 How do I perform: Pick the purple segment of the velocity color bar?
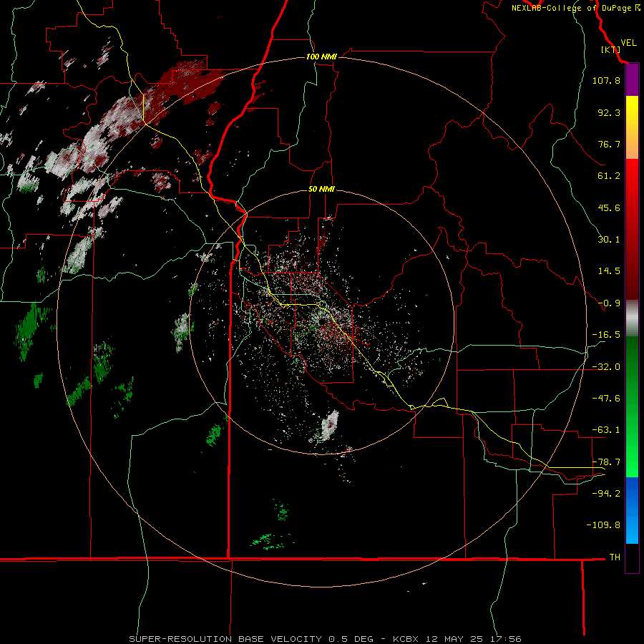click(x=632, y=80)
